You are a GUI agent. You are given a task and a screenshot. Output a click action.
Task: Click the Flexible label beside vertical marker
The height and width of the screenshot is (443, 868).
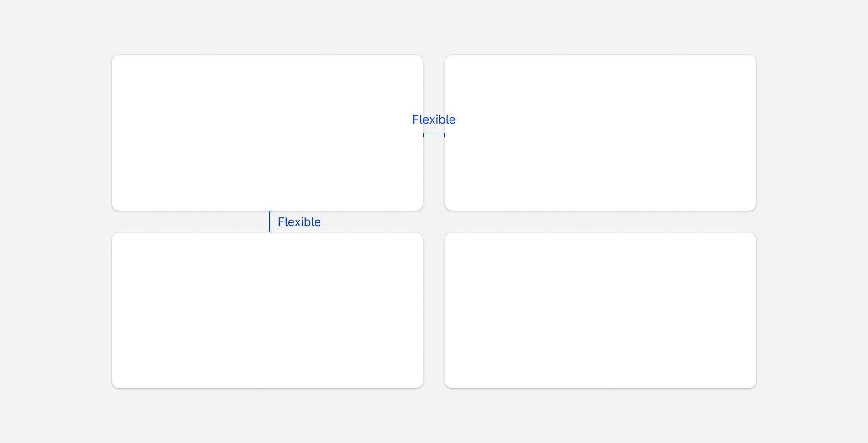[x=299, y=222]
